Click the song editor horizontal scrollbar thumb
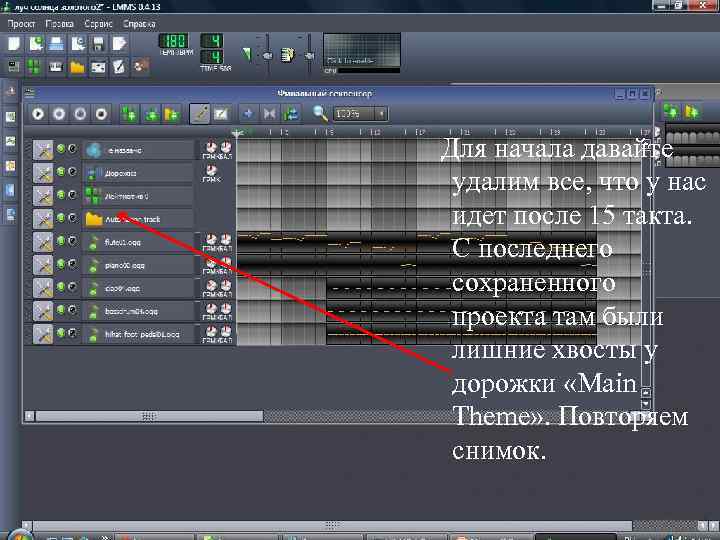This screenshot has width=720, height=540. pos(149,416)
